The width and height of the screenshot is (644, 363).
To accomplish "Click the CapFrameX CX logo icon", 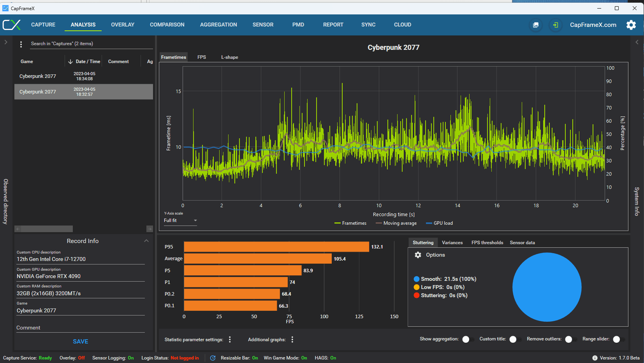I will 12,25.
